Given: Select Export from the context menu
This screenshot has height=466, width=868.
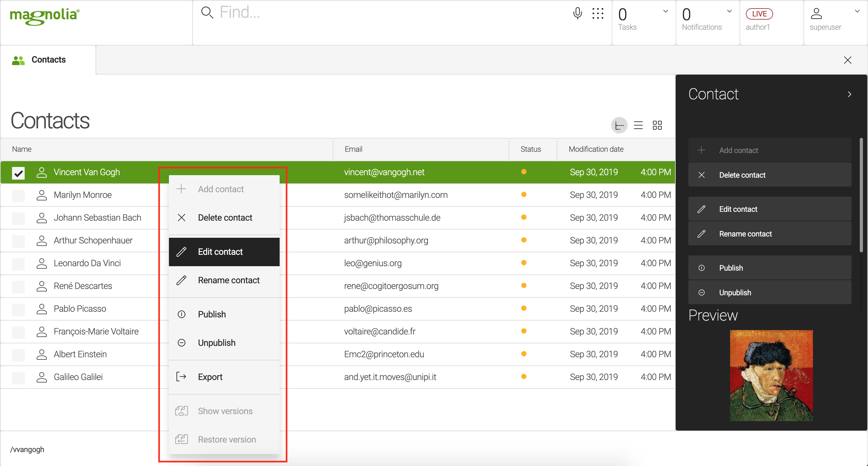Looking at the screenshot, I should click(x=210, y=377).
